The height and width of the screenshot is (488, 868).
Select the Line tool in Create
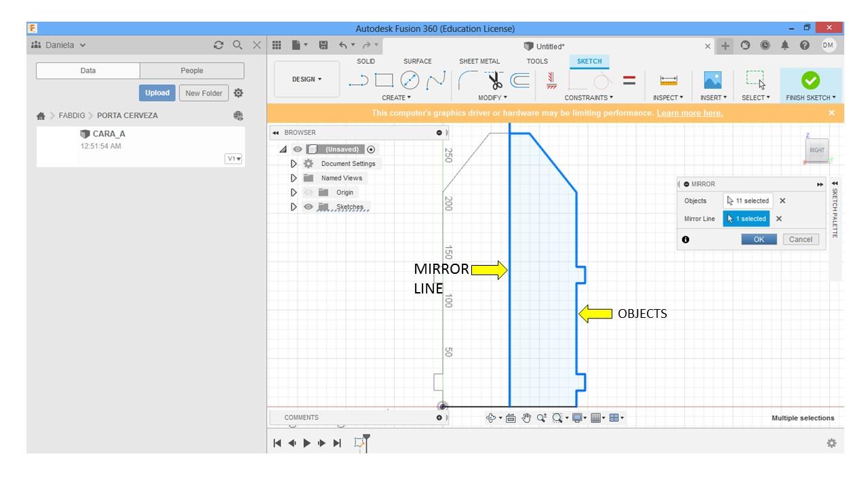[x=359, y=81]
